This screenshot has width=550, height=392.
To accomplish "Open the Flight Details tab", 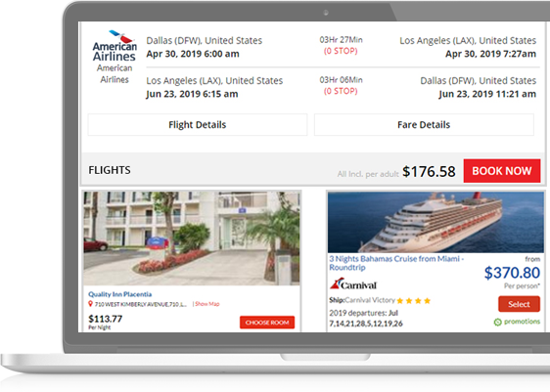I will point(198,124).
